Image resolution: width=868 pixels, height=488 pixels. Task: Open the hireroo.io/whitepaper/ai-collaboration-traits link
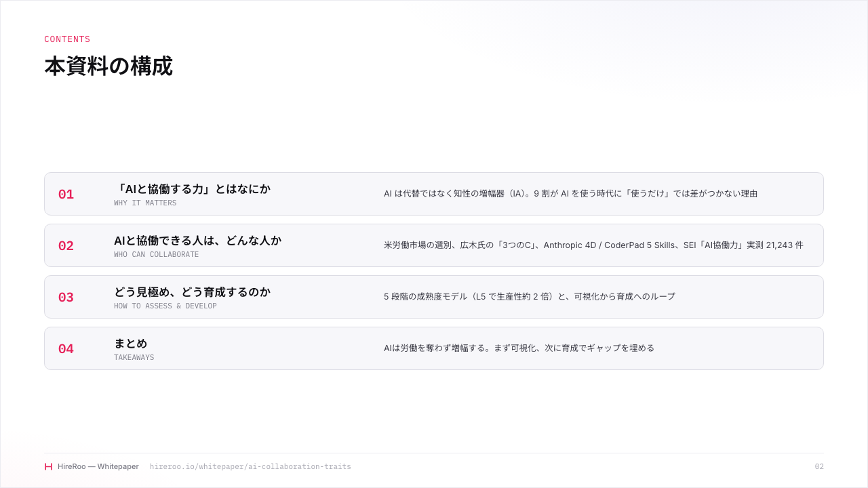[250, 466]
